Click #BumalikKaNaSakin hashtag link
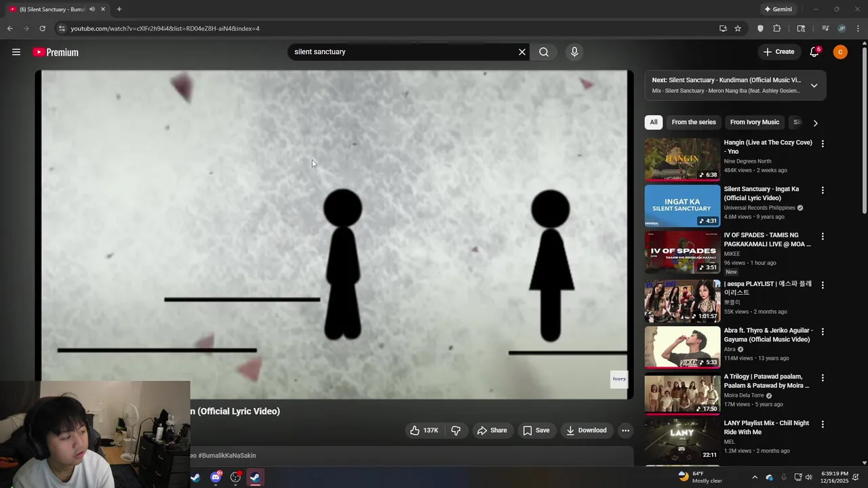This screenshot has width=868, height=488. (227, 455)
